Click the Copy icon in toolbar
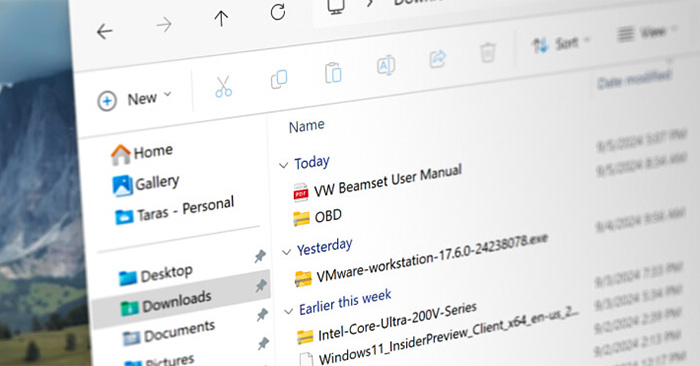 279,79
